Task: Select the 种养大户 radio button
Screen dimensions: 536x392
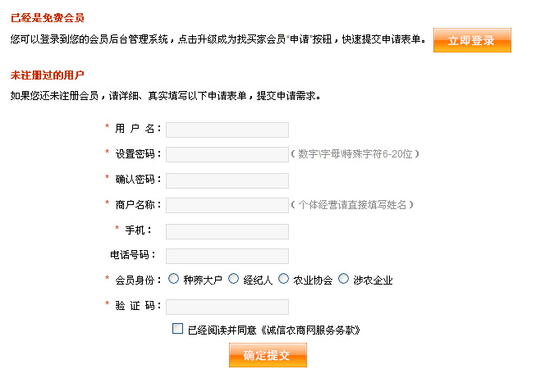Action: pyautogui.click(x=174, y=279)
